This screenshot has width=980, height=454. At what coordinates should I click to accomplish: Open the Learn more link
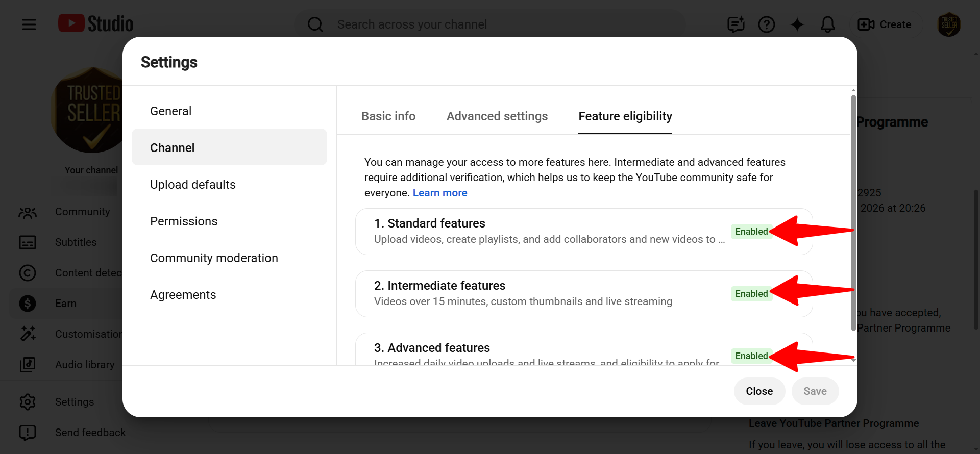pos(440,193)
